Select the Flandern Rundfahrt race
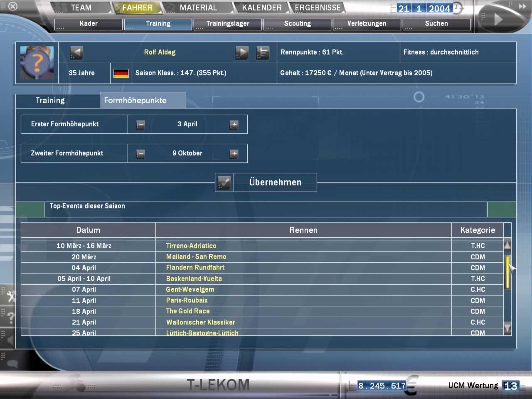This screenshot has width=532, height=399. [195, 268]
